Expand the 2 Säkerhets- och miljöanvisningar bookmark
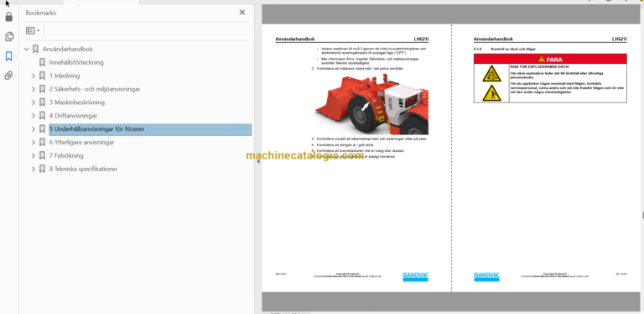Viewport: 644px width, 314px height. (x=34, y=89)
